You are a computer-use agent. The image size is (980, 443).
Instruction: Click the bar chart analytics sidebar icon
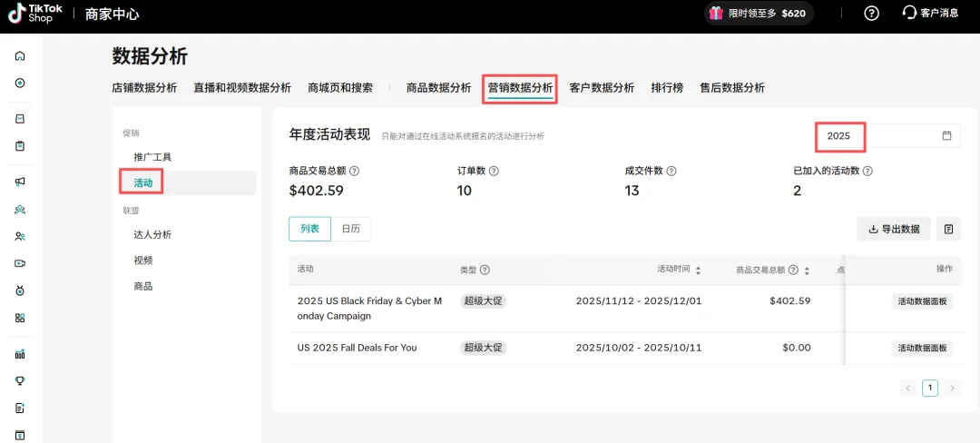[x=20, y=354]
